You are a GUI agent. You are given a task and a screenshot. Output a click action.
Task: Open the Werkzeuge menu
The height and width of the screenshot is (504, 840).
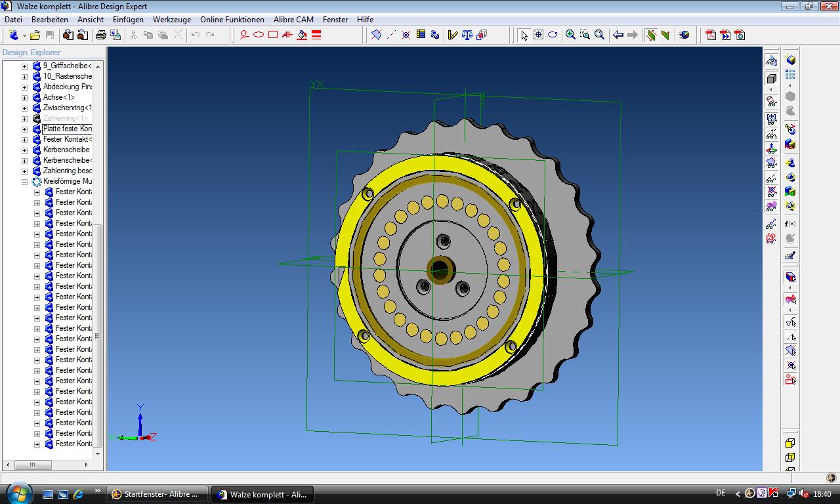[172, 20]
